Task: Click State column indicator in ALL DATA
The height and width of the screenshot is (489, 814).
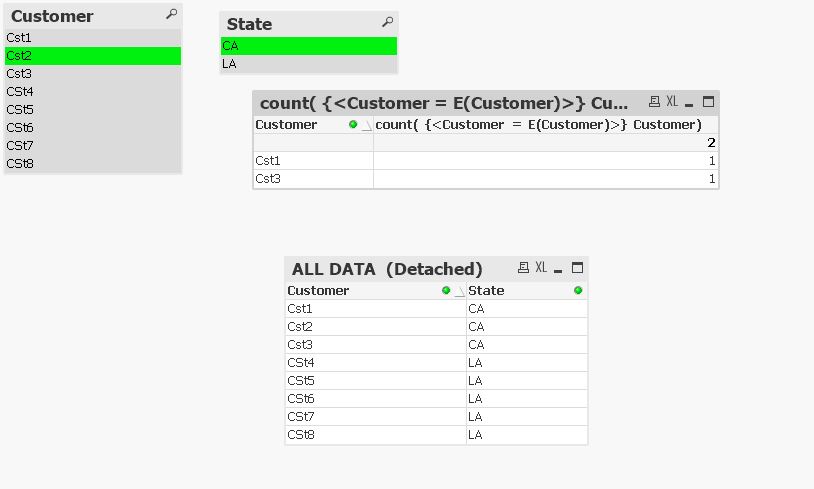Action: click(x=578, y=291)
